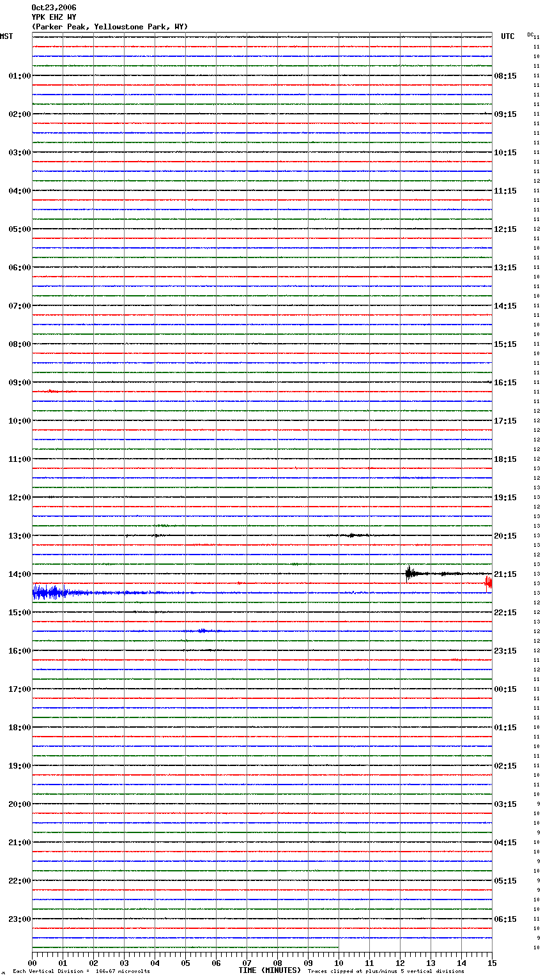Click the 21:15 UTC time label
This screenshot has width=543, height=980.
point(505,574)
